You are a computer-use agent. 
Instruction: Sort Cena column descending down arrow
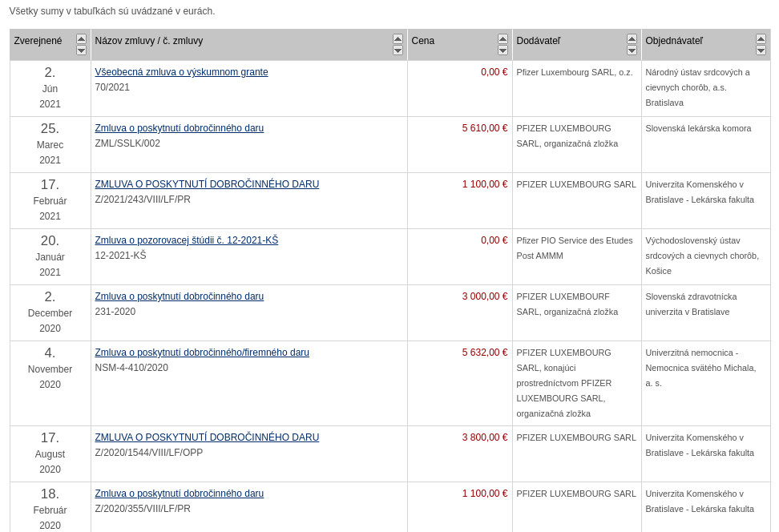point(503,50)
